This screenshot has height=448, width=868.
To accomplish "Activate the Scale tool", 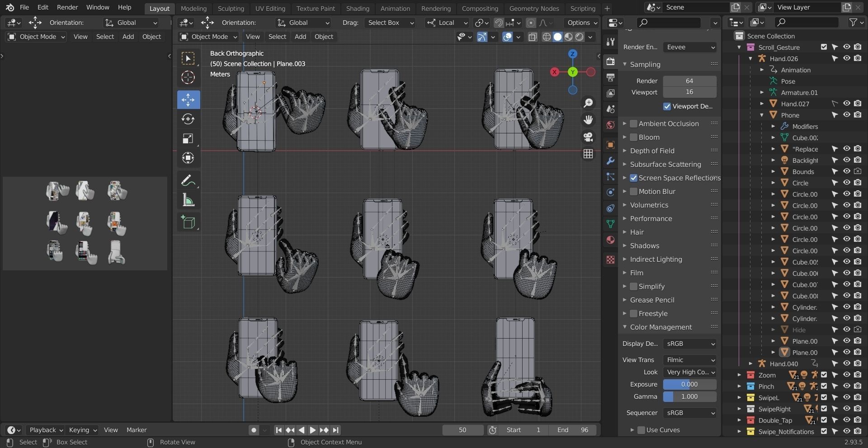I will tap(188, 139).
